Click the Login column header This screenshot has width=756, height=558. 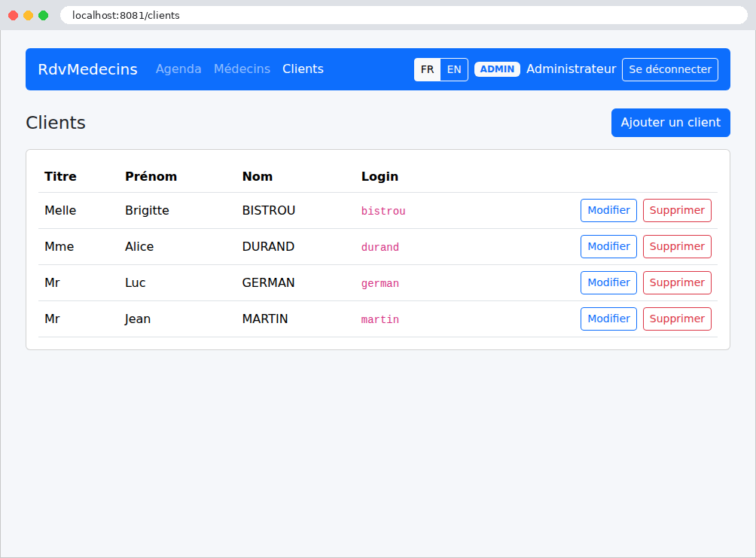[x=380, y=176]
